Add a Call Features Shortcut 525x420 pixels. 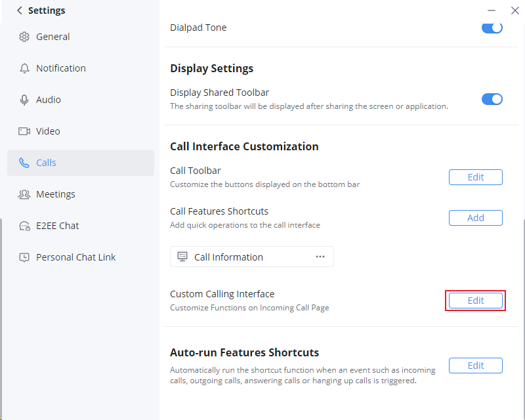click(x=475, y=218)
